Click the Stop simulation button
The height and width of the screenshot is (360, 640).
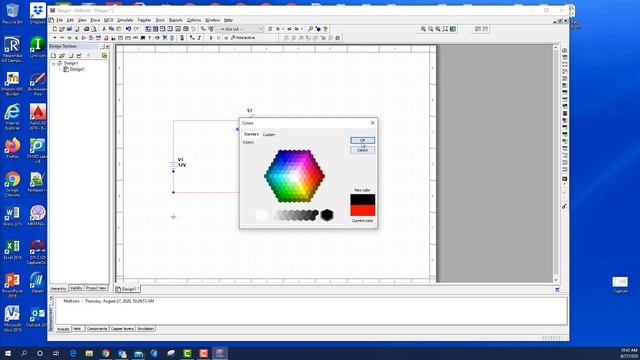226,38
